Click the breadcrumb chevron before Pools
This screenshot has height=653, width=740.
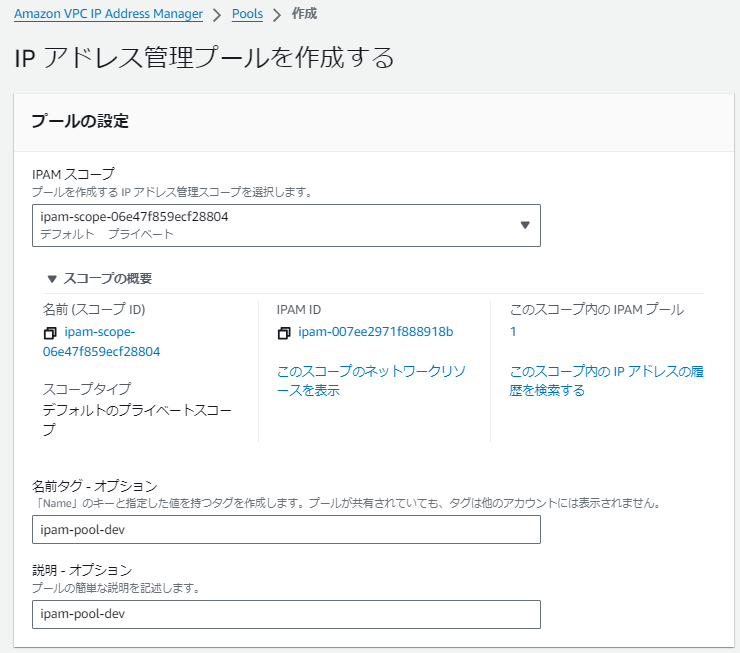(217, 15)
